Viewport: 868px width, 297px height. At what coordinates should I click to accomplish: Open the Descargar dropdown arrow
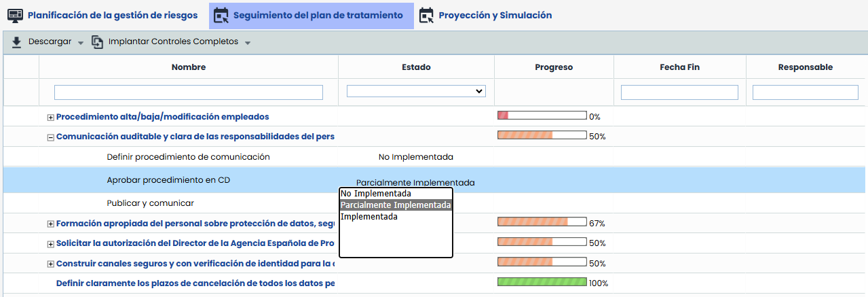click(81, 43)
